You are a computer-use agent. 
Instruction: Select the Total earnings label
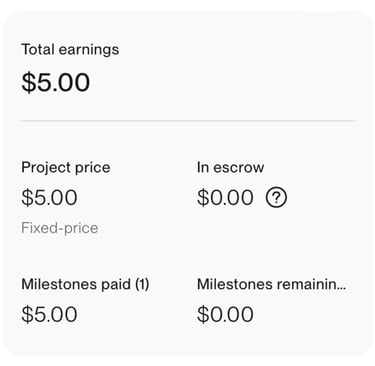[x=70, y=50]
